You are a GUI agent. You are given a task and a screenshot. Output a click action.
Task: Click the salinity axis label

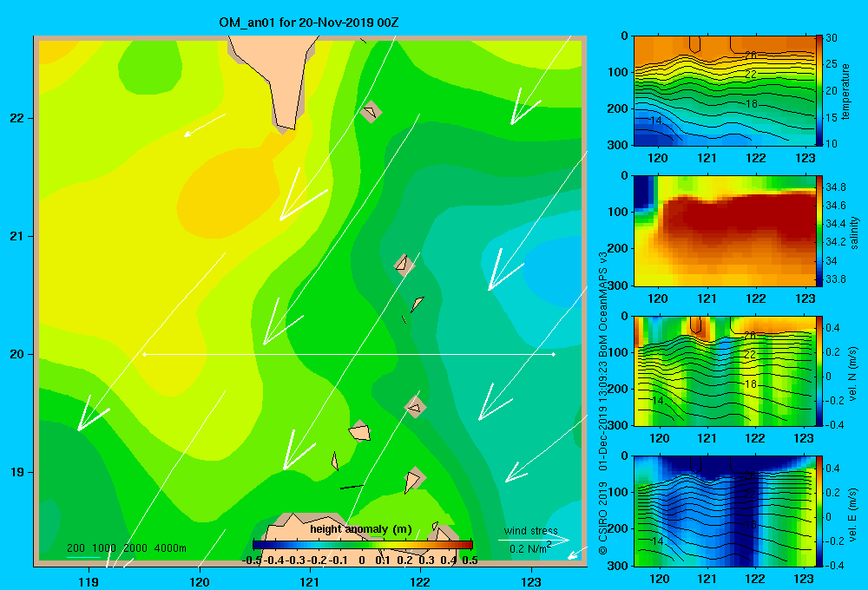point(854,233)
